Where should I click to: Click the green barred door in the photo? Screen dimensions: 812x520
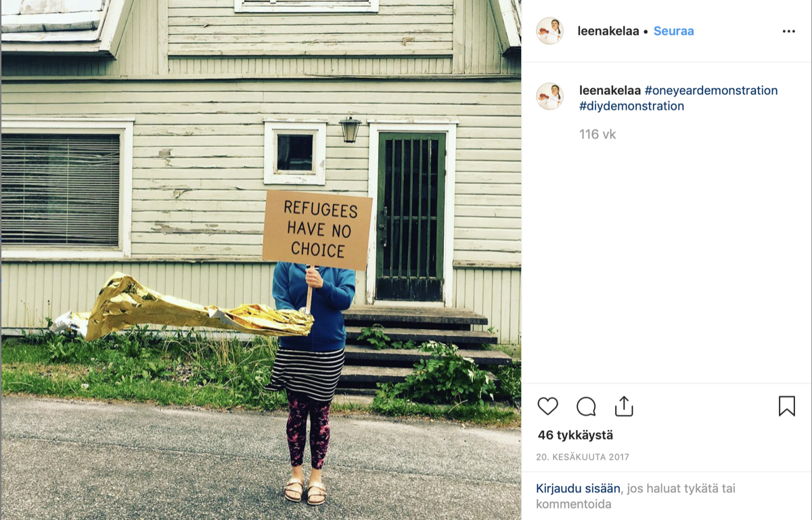point(411,215)
